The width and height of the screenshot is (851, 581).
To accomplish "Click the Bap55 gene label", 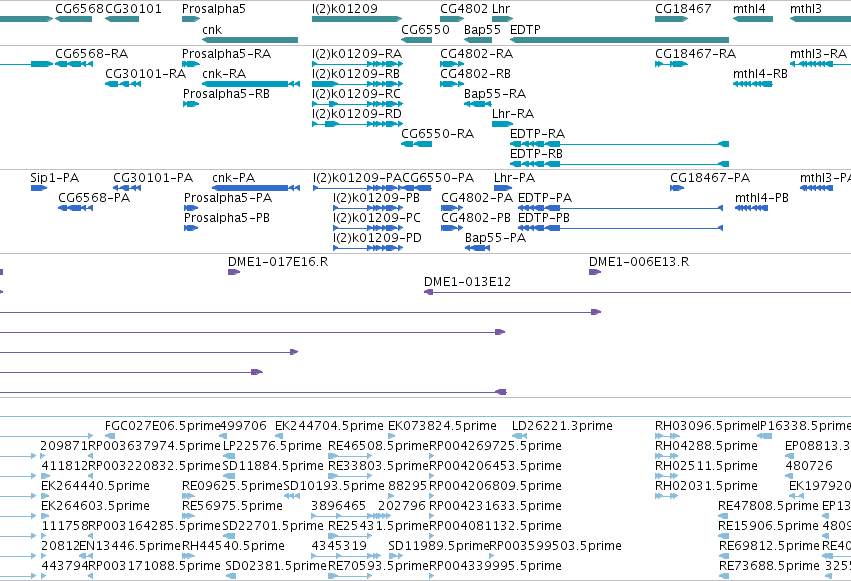I will [x=482, y=29].
